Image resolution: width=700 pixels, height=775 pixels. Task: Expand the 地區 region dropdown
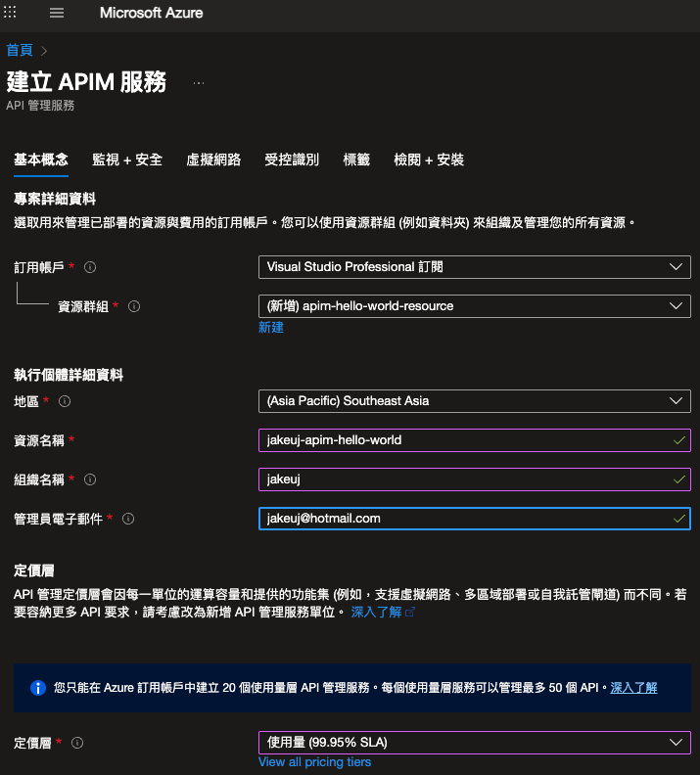pos(475,401)
